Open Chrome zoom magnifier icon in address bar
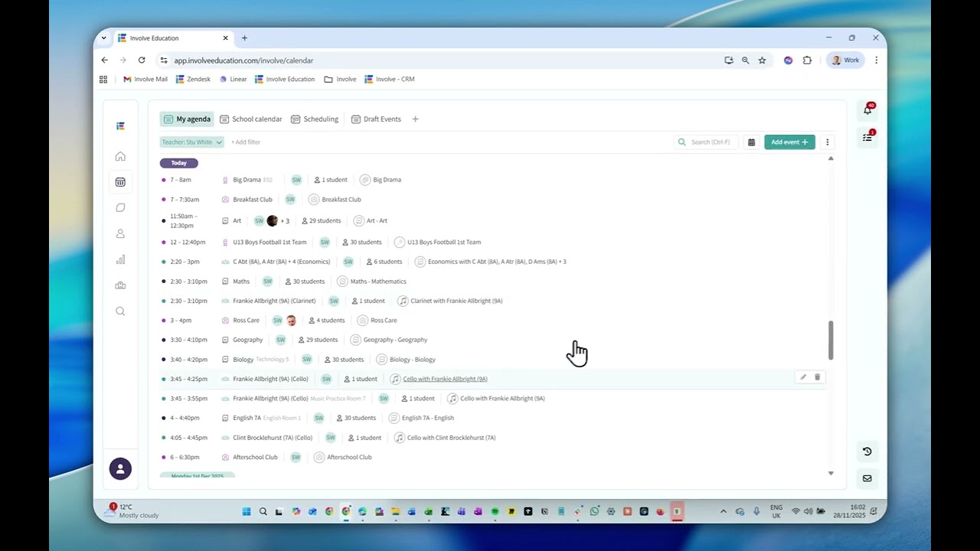The image size is (980, 551). (745, 60)
